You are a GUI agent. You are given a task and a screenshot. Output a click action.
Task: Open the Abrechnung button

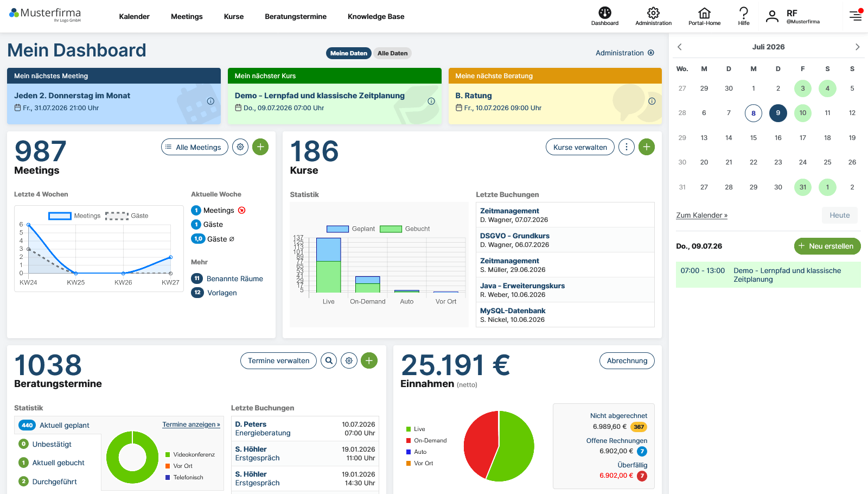627,360
